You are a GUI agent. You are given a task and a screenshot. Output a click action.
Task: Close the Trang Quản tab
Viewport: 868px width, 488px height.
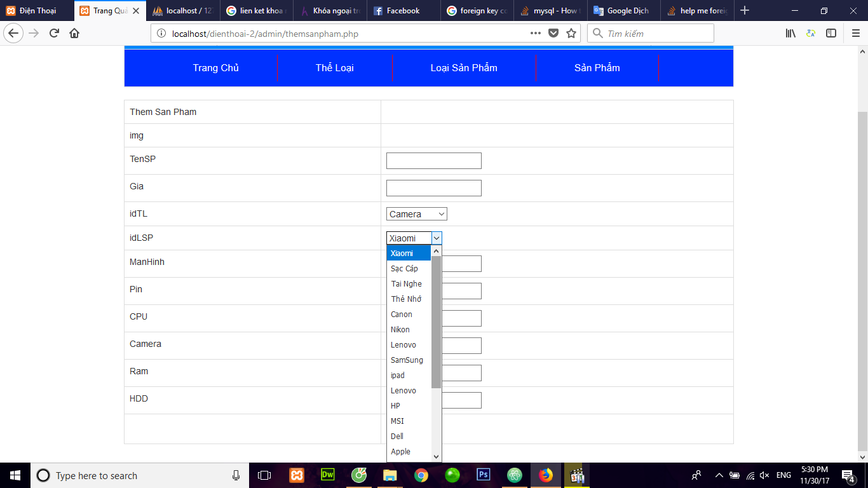click(135, 11)
